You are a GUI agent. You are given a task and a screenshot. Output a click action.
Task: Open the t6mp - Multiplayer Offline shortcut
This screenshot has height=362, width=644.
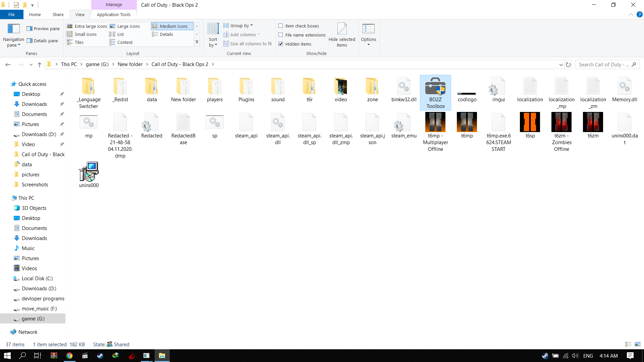(x=435, y=132)
